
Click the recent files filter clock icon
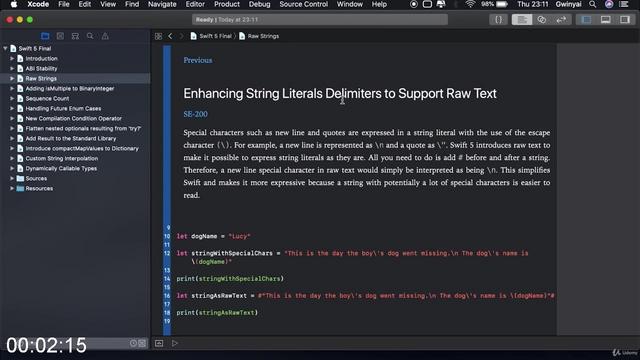tap(133, 343)
